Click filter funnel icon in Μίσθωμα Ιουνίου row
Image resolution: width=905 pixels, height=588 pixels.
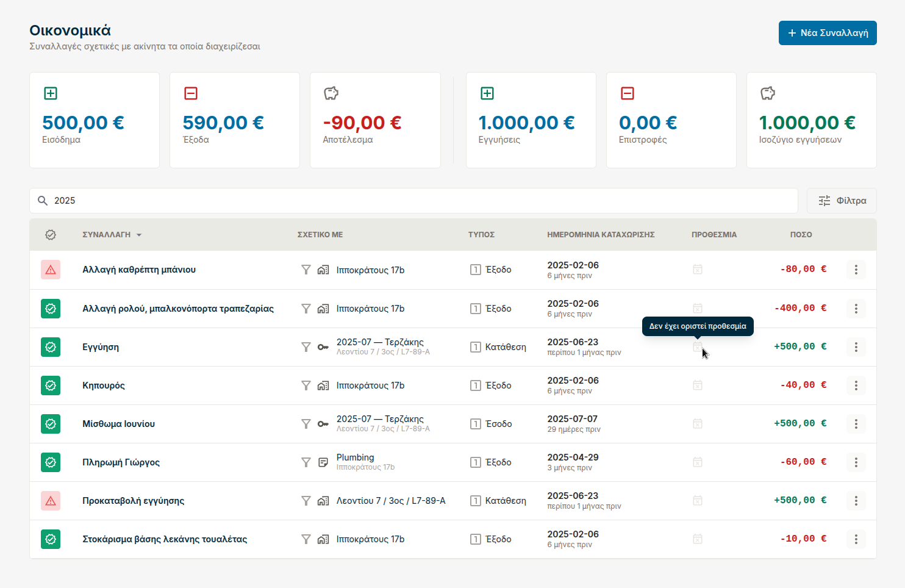(x=306, y=424)
